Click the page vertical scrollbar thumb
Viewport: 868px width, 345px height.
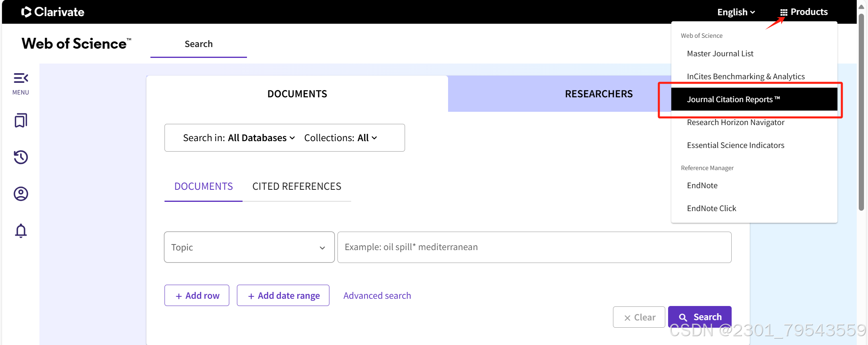pos(861,113)
